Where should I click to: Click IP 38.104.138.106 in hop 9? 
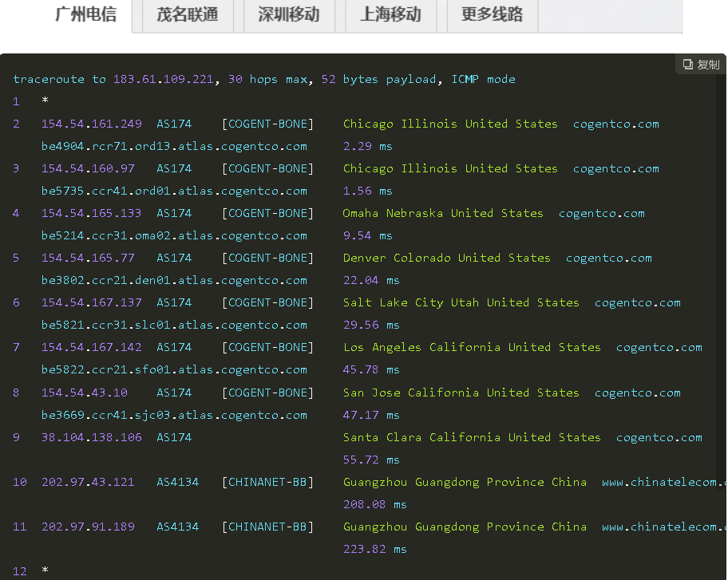tap(92, 437)
